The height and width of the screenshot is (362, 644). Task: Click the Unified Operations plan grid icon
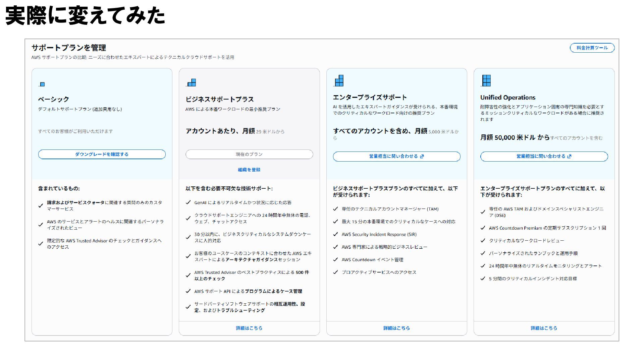(486, 81)
